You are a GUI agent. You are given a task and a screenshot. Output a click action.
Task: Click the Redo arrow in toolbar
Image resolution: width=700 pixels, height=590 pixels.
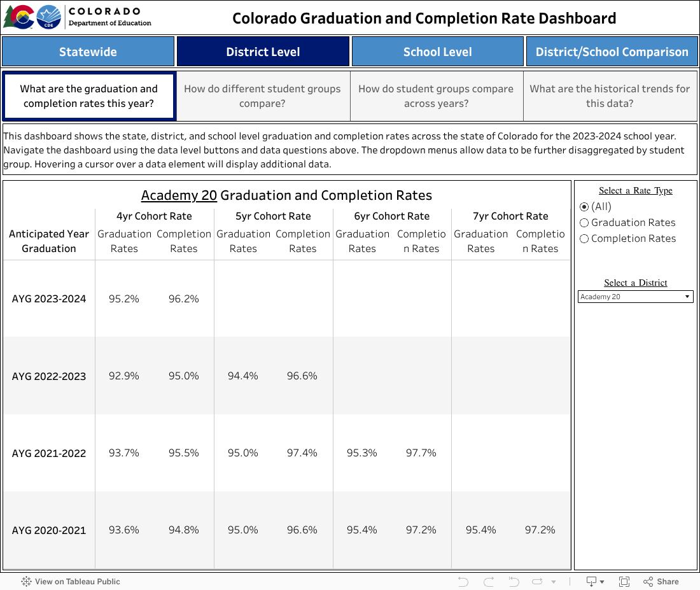[489, 581]
